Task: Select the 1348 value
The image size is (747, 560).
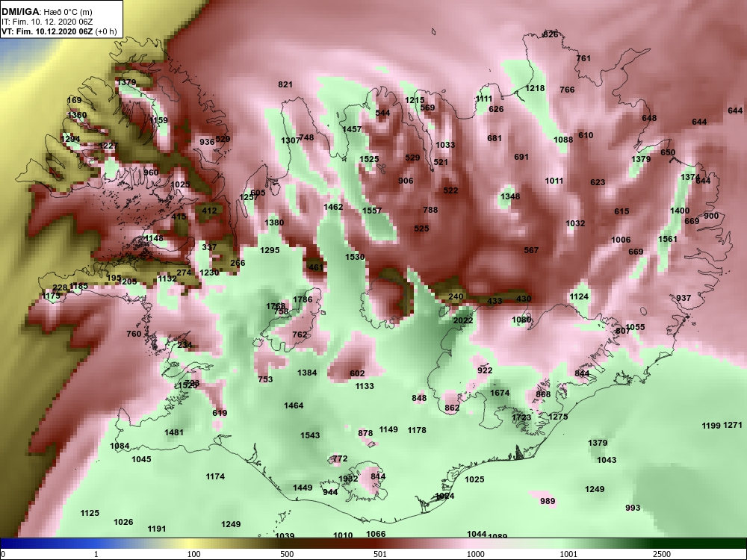Action: (x=510, y=196)
